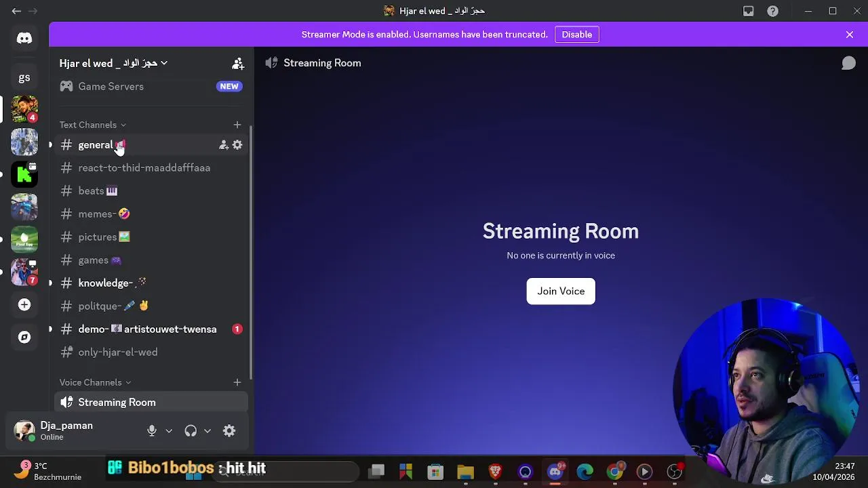The width and height of the screenshot is (868, 488).
Task: Go back with the left arrow
Action: pyautogui.click(x=16, y=11)
